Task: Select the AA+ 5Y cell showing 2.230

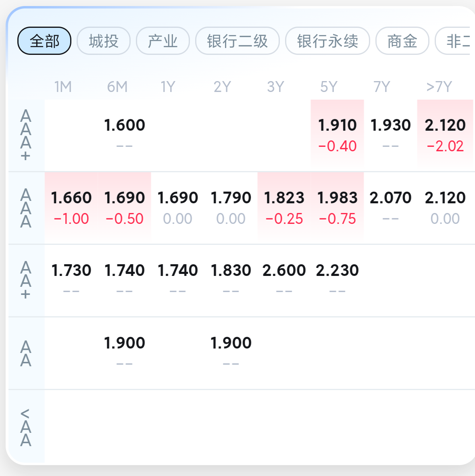Action: [337, 280]
